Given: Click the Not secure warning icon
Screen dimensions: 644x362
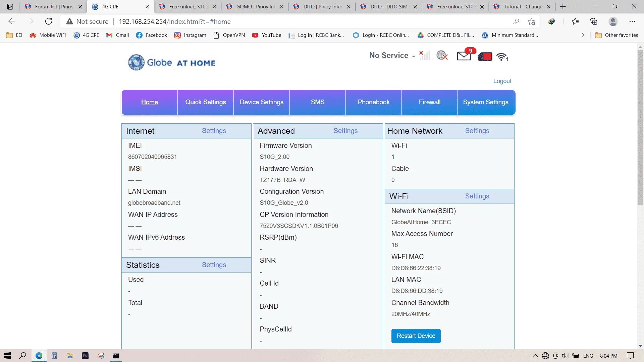Looking at the screenshot, I should click(69, 21).
